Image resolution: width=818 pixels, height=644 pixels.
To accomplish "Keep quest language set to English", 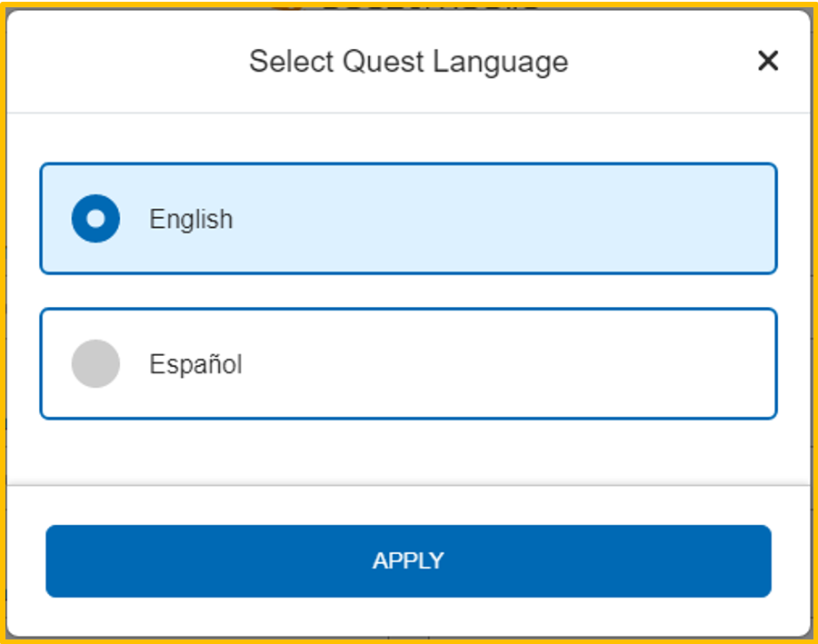I will pyautogui.click(x=408, y=219).
